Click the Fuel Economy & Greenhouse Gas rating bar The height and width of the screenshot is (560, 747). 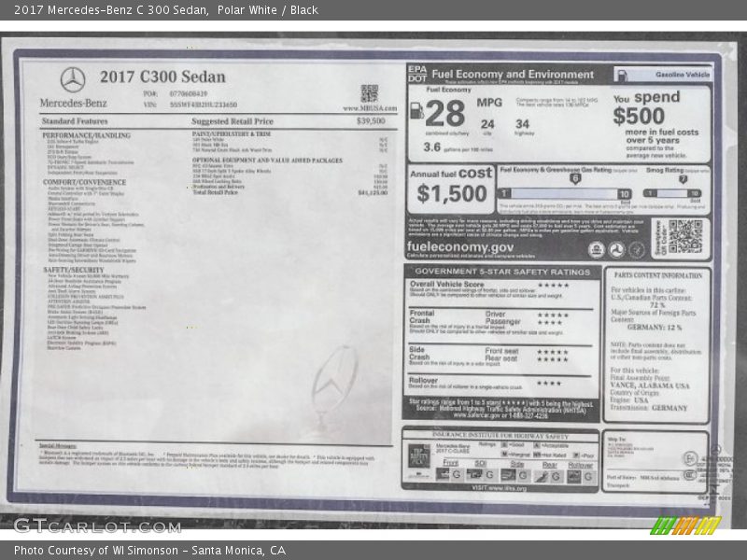tap(567, 194)
